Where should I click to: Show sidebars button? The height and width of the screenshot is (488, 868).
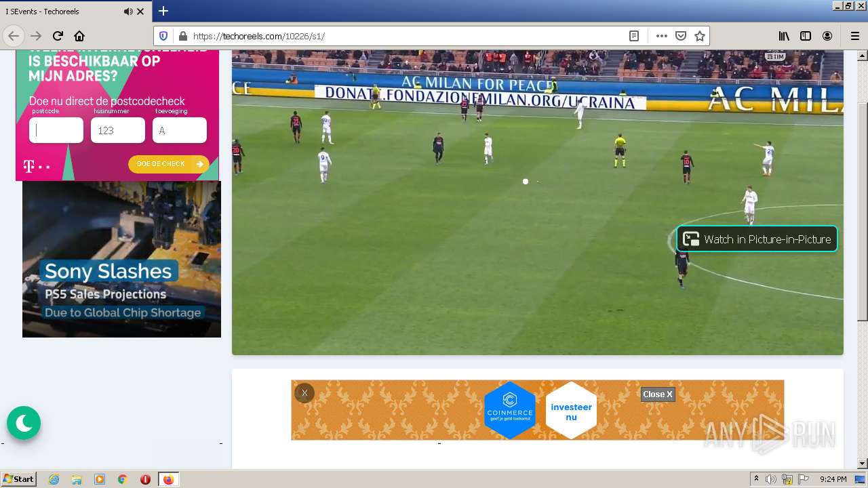(806, 36)
